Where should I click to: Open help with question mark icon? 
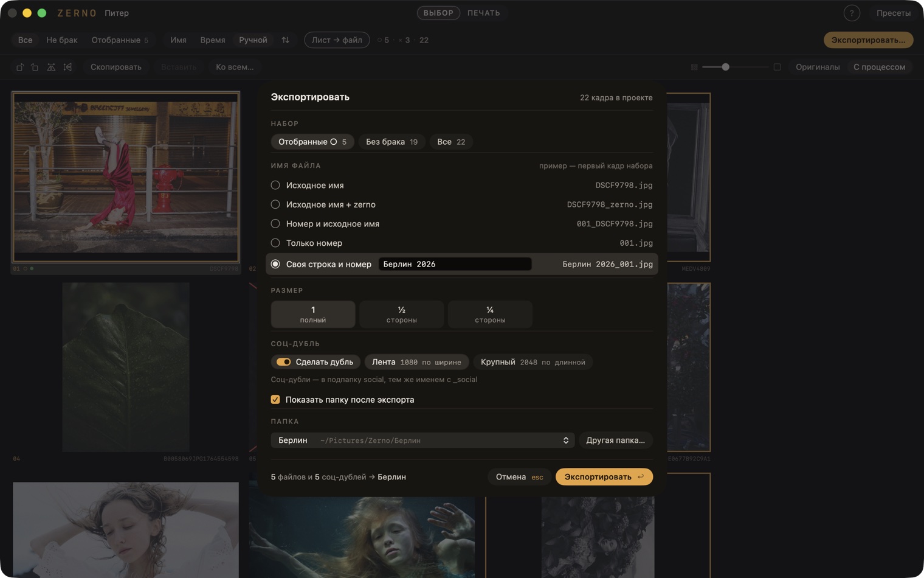[852, 13]
